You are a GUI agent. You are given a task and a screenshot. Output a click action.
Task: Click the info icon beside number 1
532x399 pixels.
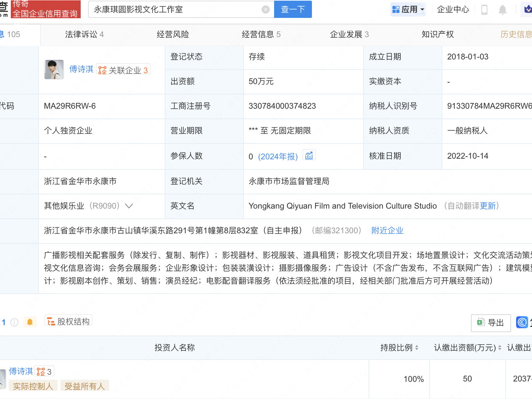coord(14,322)
